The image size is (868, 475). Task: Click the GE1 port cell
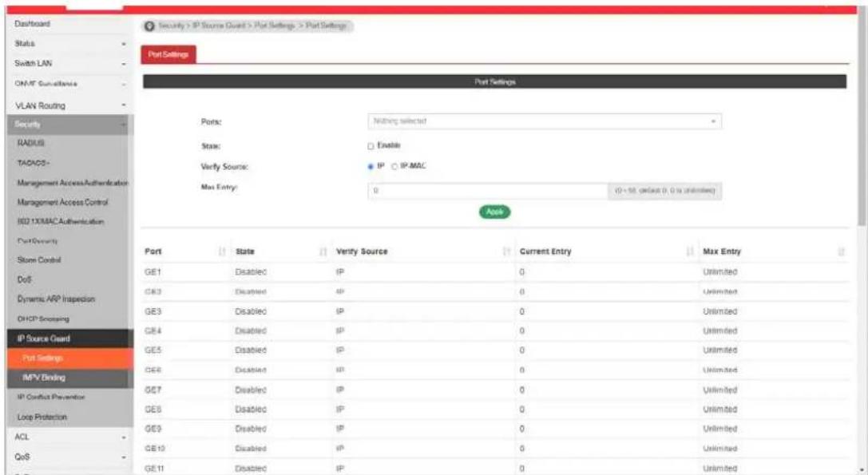[x=153, y=272]
